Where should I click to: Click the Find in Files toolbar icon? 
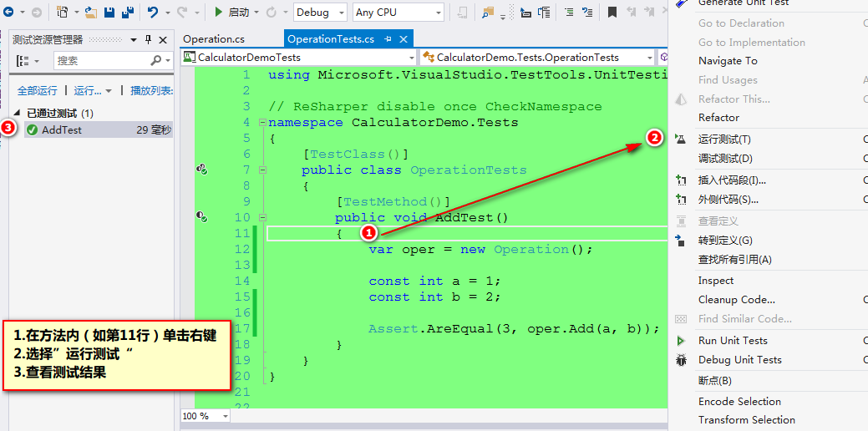pyautogui.click(x=488, y=12)
